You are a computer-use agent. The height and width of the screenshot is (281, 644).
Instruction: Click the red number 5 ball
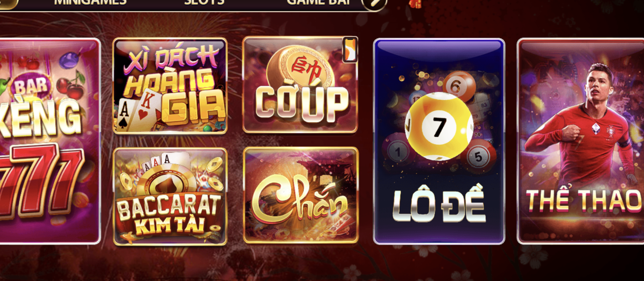(x=479, y=156)
